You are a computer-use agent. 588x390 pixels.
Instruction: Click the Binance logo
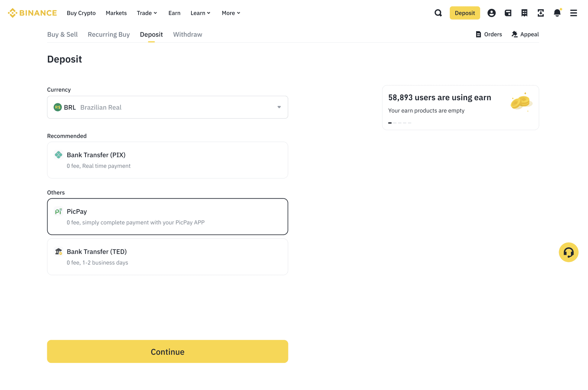pos(32,13)
